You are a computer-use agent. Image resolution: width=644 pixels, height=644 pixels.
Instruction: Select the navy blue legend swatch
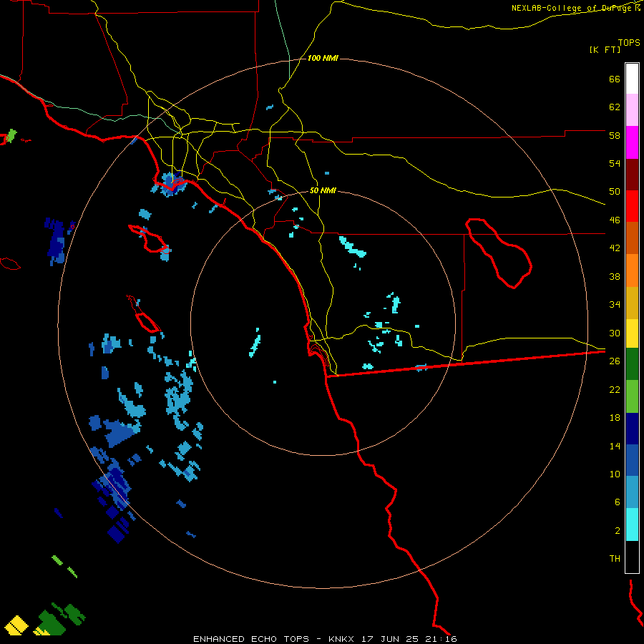[632, 429]
